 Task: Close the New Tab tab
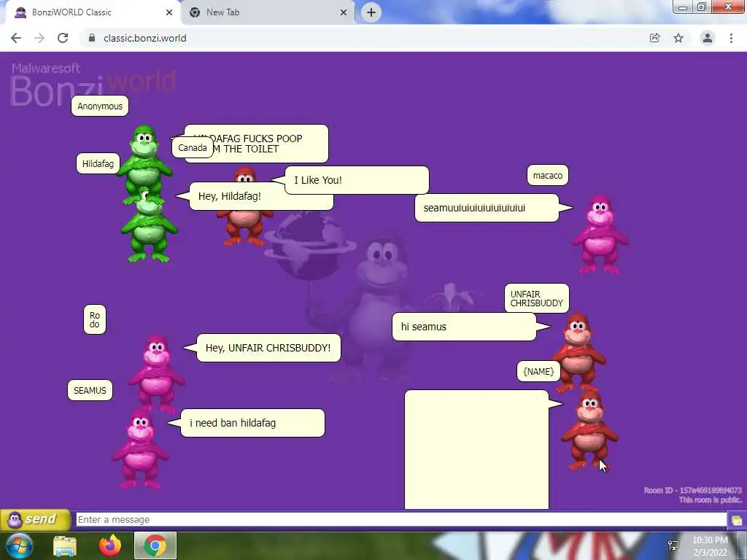344,12
